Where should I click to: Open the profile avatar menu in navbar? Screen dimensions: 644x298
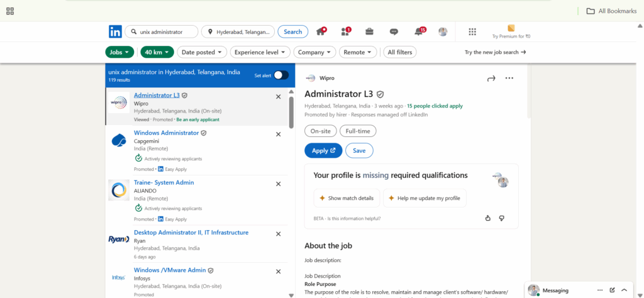click(443, 31)
